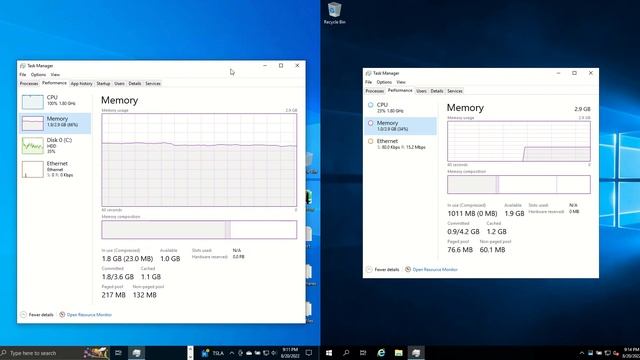Click Fewer details in right Task Manager
640x360 pixels.
click(x=387, y=269)
